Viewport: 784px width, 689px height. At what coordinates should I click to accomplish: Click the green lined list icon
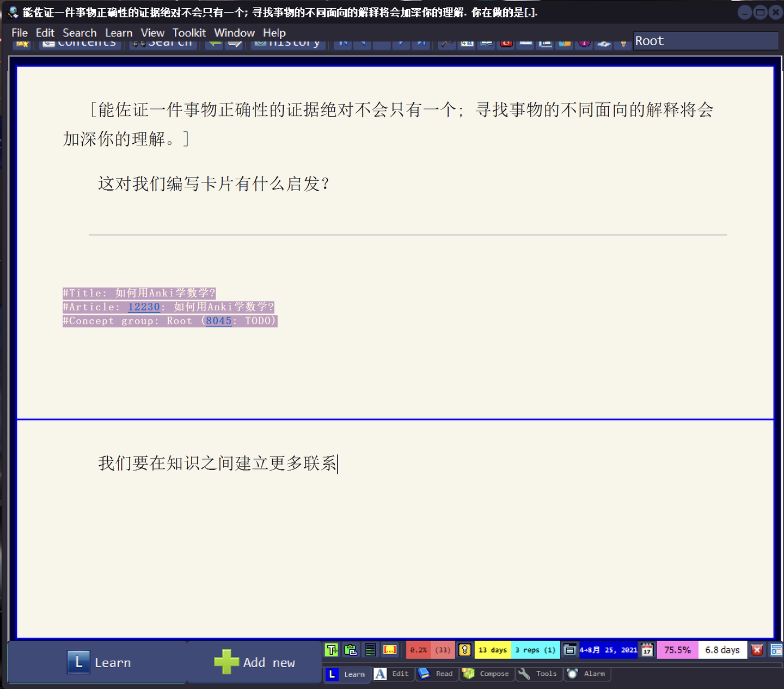[370, 650]
